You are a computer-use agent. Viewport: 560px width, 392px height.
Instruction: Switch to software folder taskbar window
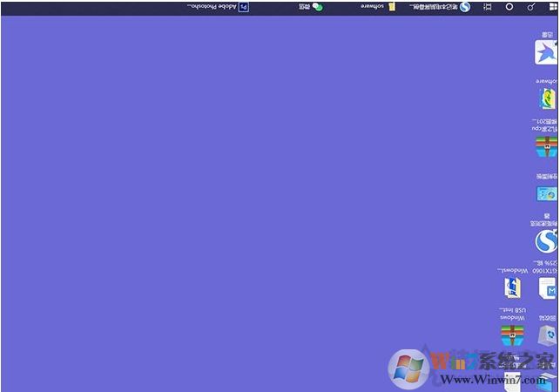pos(378,7)
